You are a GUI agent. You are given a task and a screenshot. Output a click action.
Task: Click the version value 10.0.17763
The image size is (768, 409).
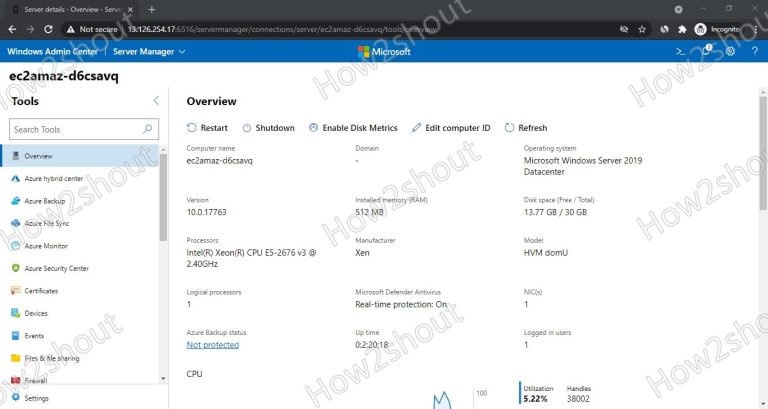click(206, 212)
